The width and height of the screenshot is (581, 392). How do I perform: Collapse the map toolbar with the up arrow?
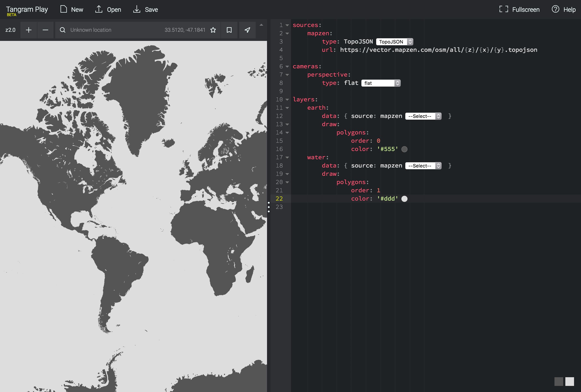point(261,25)
